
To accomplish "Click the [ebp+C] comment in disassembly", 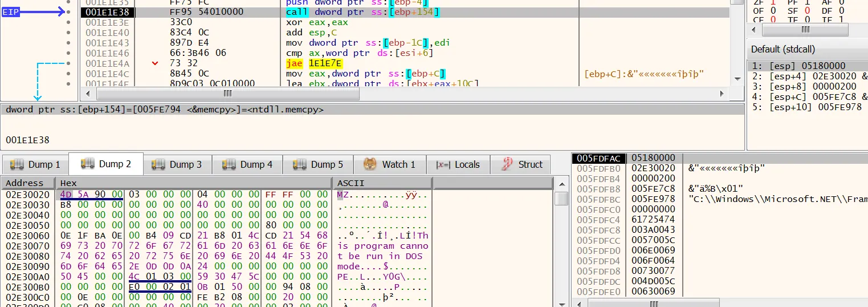I will (x=644, y=74).
